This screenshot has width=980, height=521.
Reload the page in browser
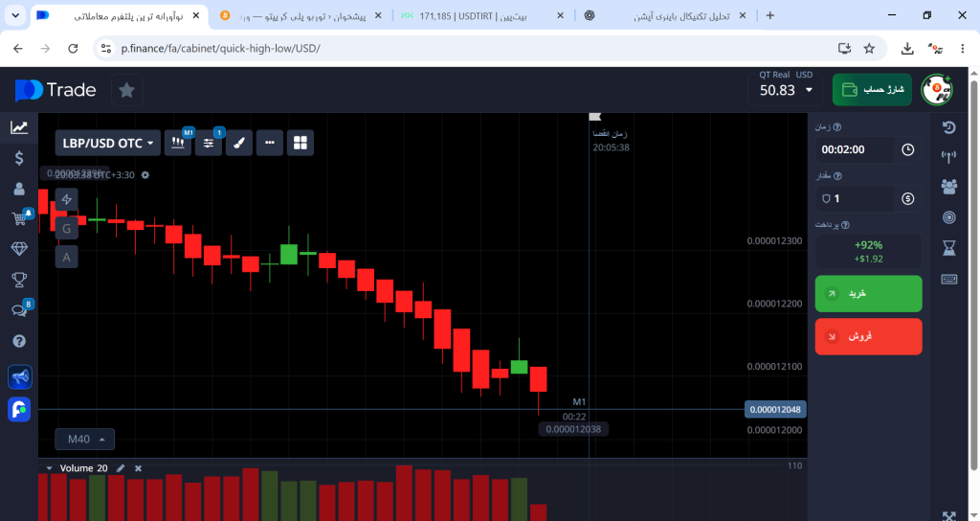coord(73,48)
